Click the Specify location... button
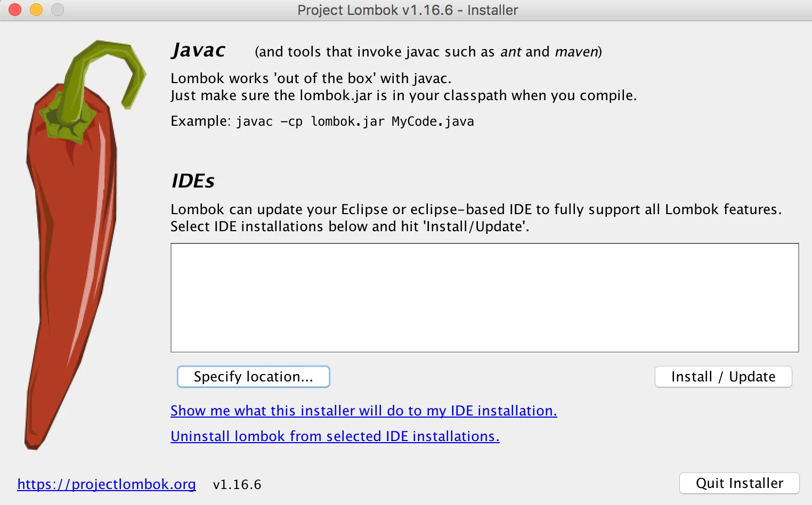 253,377
